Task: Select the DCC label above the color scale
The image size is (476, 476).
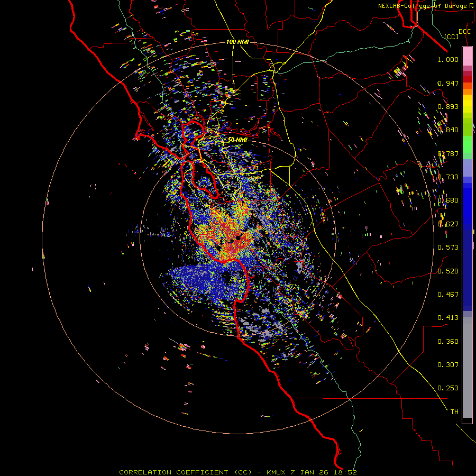Action: point(465,32)
